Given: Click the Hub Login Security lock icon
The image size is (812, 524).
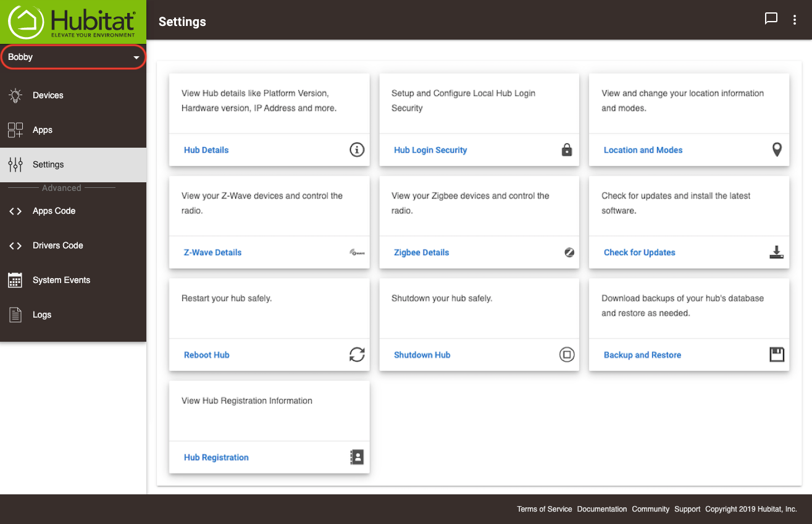Looking at the screenshot, I should (x=567, y=150).
